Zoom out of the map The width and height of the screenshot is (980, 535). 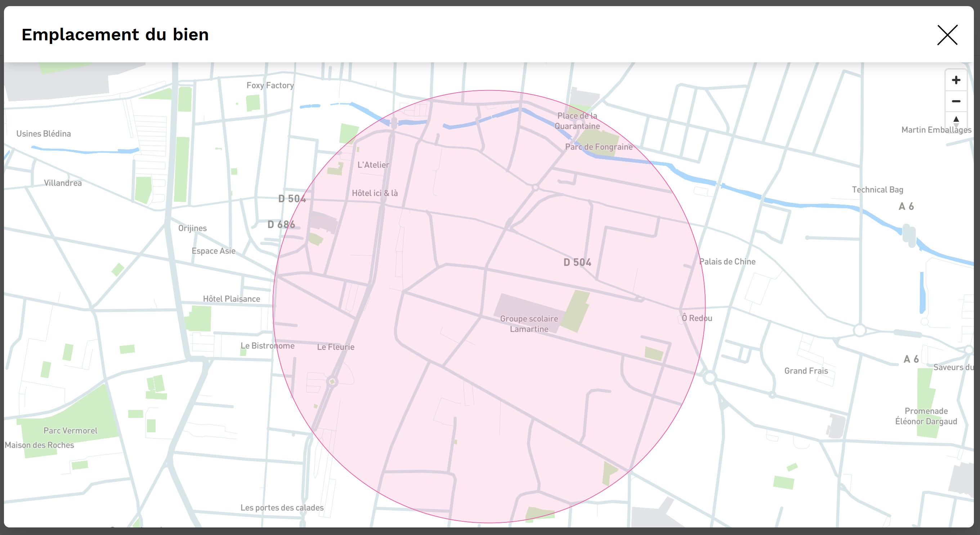[x=956, y=101]
